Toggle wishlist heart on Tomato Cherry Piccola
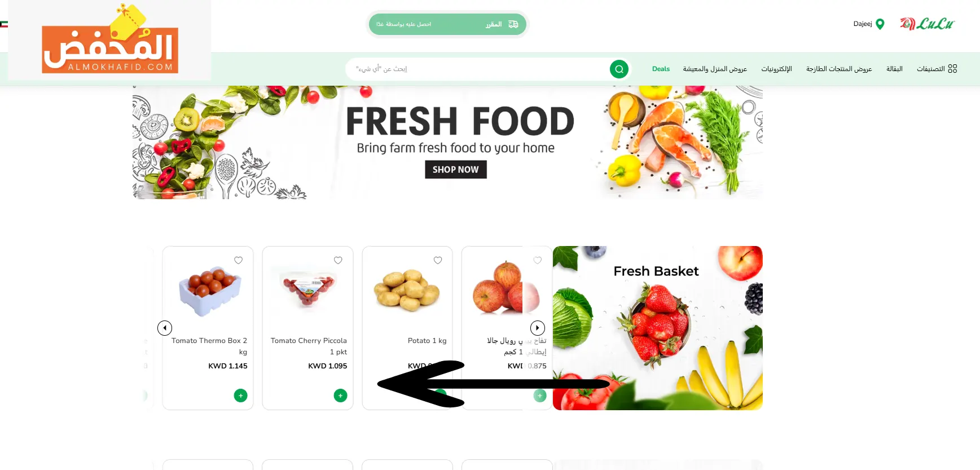Screen dimensions: 980x470 click(x=338, y=260)
